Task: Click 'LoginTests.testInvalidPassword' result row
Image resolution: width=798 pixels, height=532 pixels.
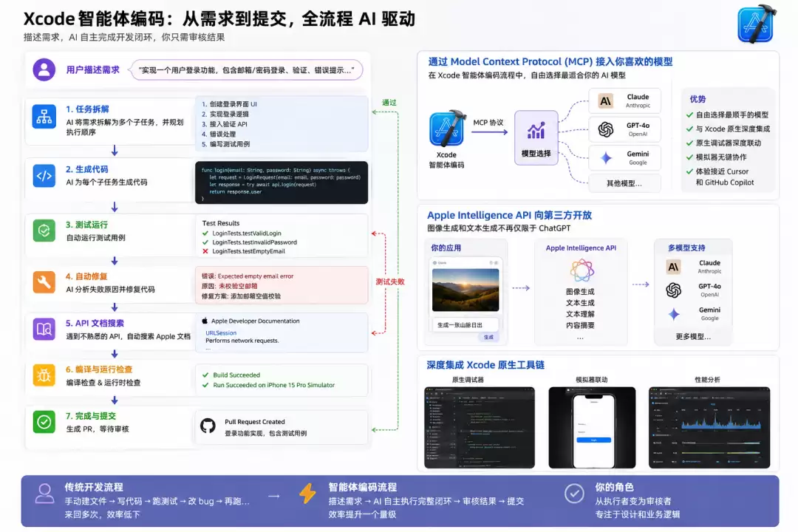Action: pos(250,242)
